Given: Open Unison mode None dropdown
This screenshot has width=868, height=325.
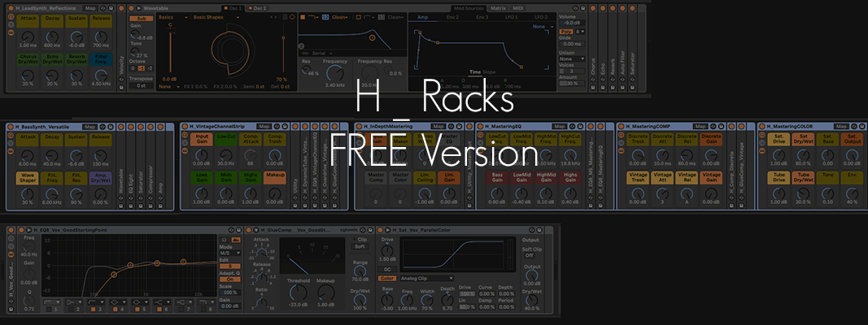Looking at the screenshot, I should [x=572, y=58].
